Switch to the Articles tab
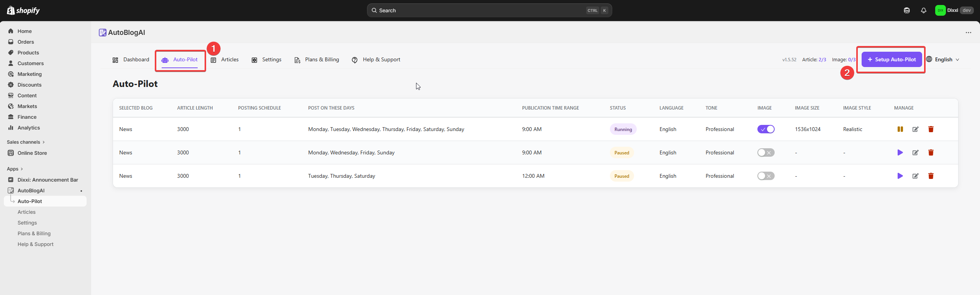Screen dimensions: 980x295 225,60
